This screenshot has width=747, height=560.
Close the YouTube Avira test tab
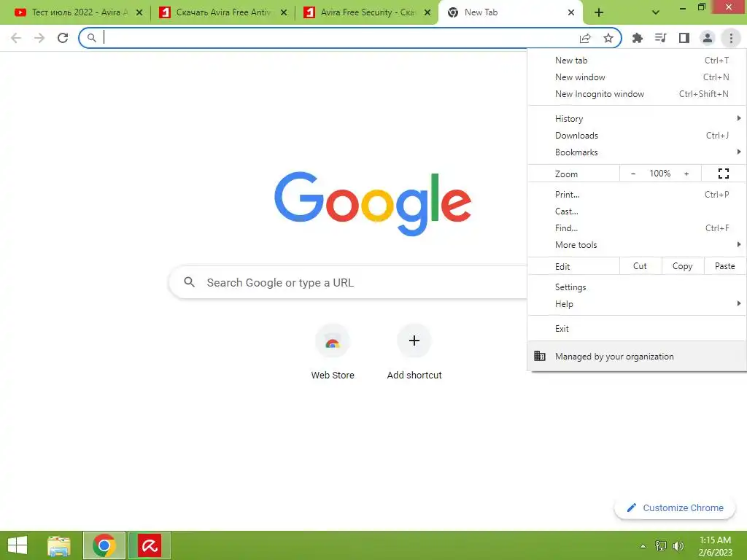point(139,13)
